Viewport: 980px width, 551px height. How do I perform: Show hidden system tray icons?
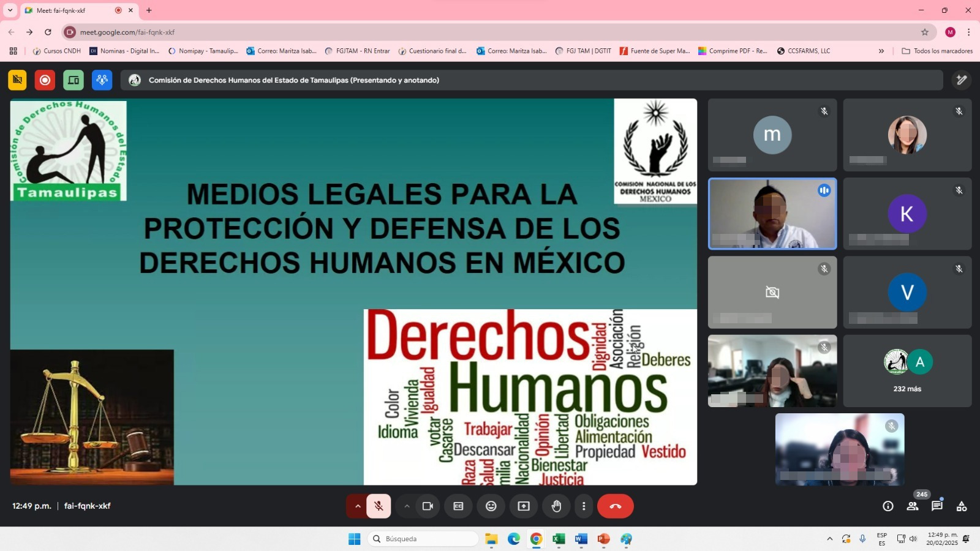pos(830,539)
